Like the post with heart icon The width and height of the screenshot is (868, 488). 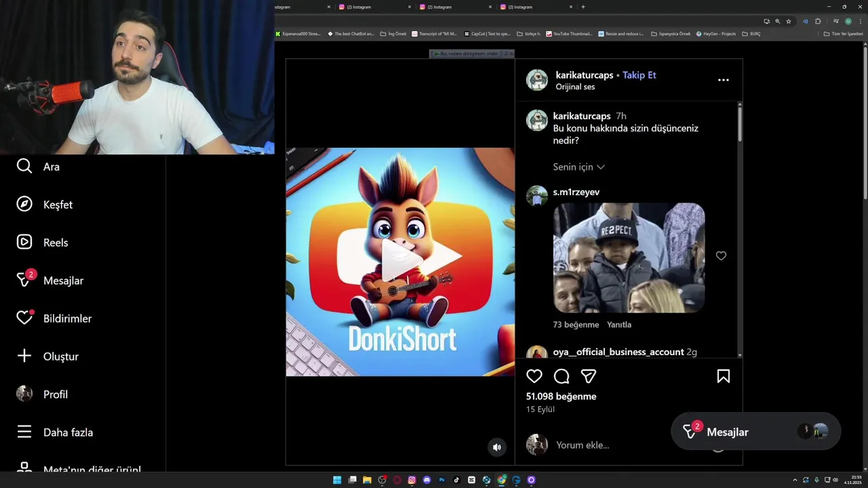click(x=534, y=376)
